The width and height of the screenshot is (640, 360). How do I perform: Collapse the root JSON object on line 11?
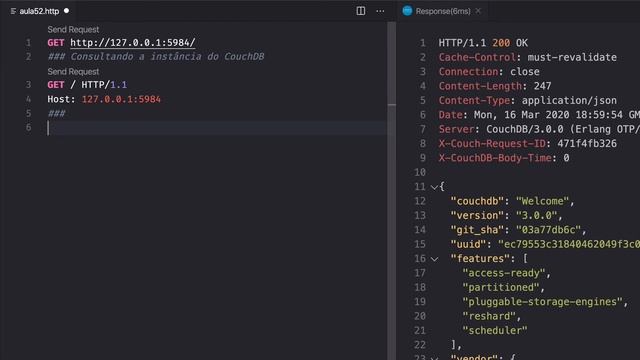434,187
